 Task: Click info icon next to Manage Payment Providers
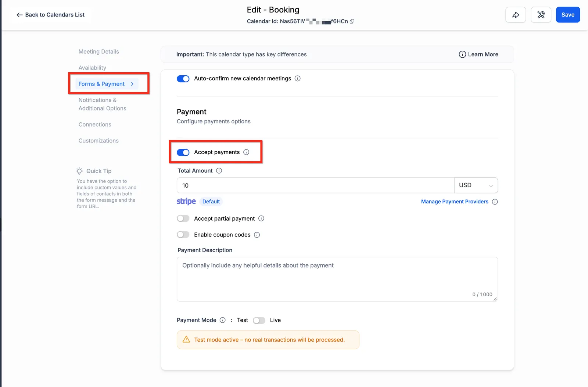tap(495, 202)
